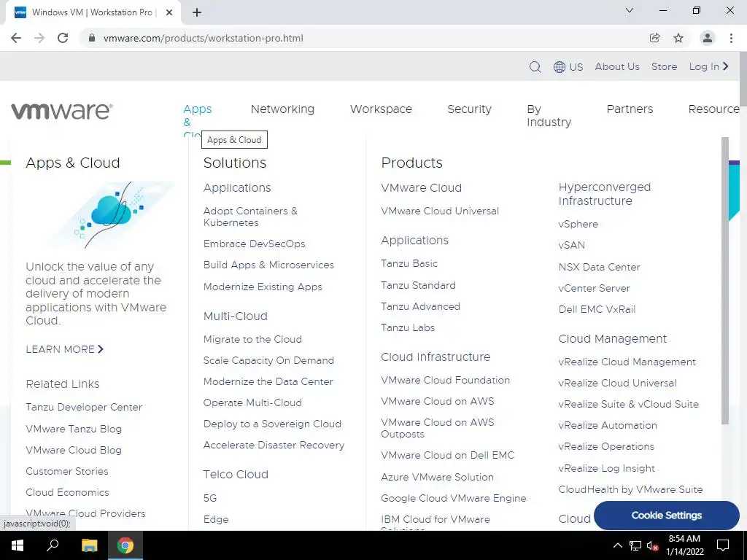Open the tab search chevron in title bar
This screenshot has height=560, width=747.
point(630,10)
